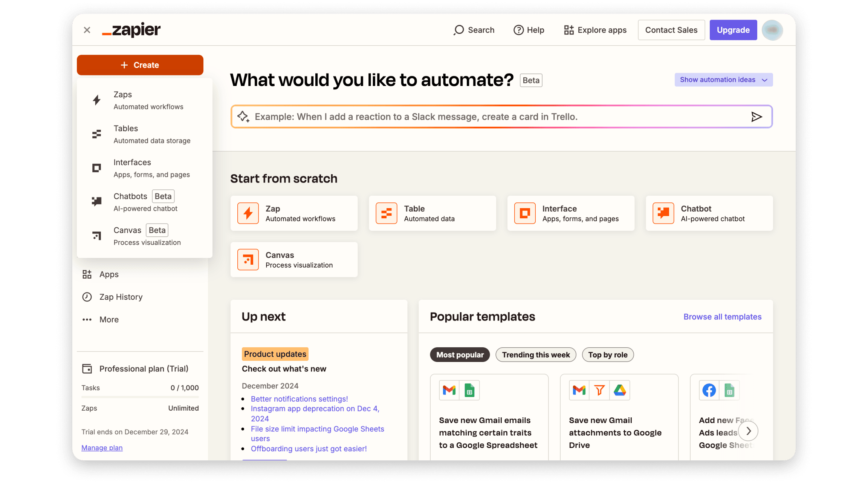This screenshot has width=868, height=483.
Task: Open Browse all templates link
Action: [x=723, y=317]
